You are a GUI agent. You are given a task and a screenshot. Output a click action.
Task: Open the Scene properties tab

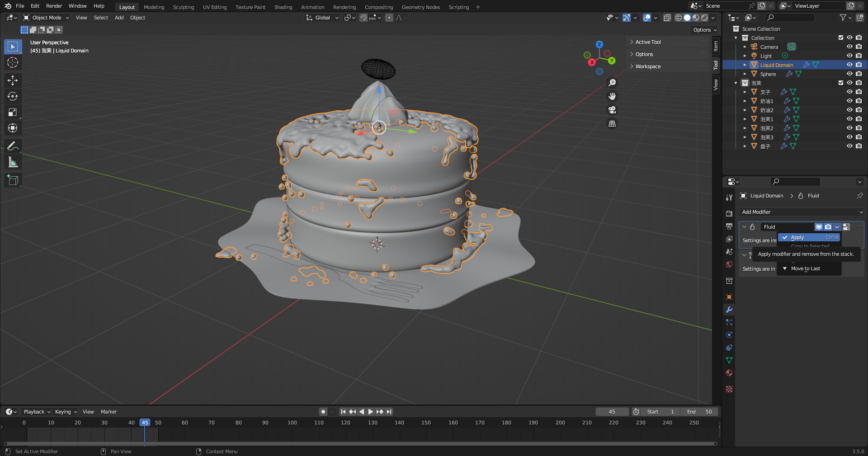729,251
